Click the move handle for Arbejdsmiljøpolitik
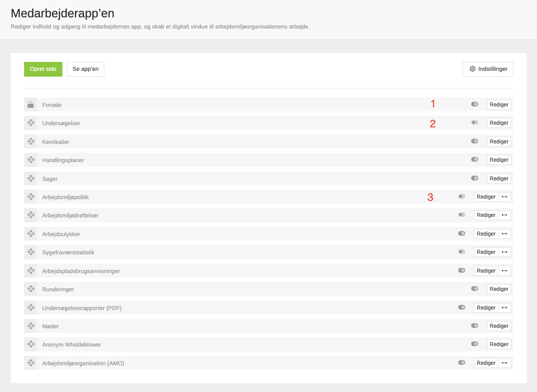The image size is (537, 392). pyautogui.click(x=31, y=197)
